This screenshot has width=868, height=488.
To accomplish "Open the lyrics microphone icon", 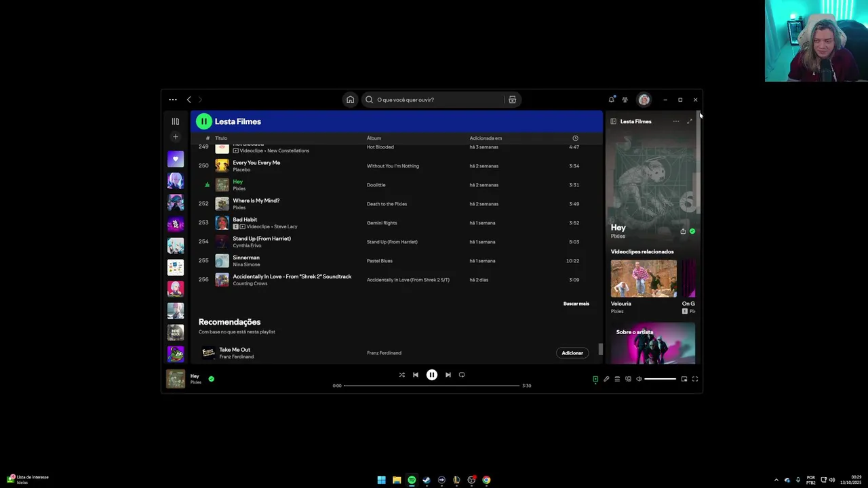I will (606, 379).
